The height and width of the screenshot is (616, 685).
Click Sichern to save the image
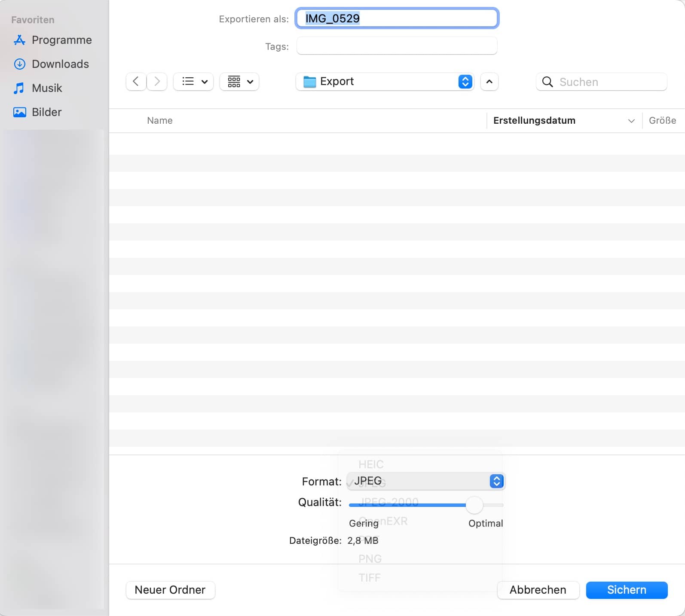(x=627, y=590)
